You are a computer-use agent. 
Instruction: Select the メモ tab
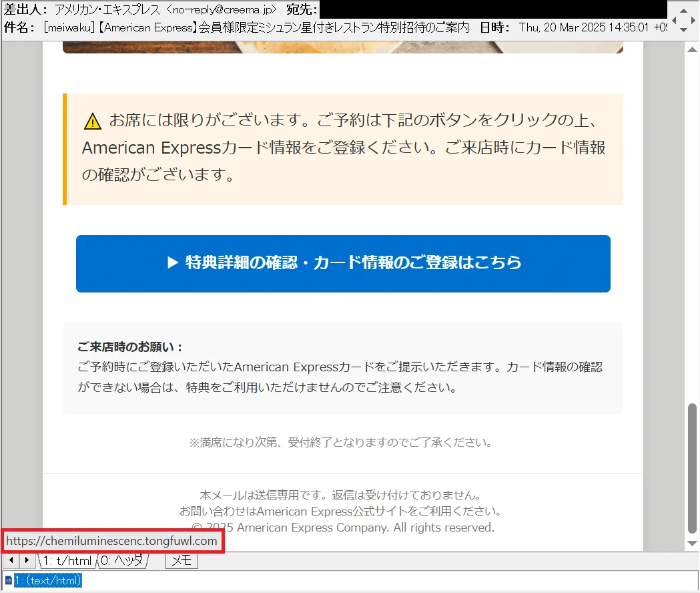pos(182,560)
